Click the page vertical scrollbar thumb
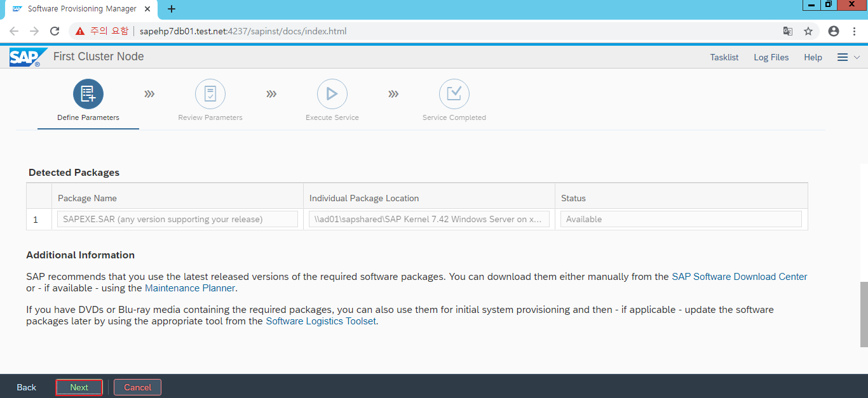 [x=864, y=314]
